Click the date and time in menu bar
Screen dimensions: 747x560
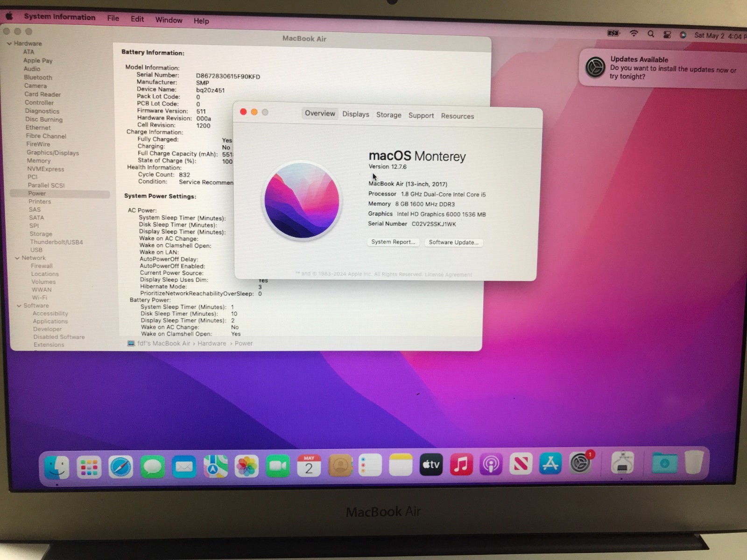[x=720, y=36]
